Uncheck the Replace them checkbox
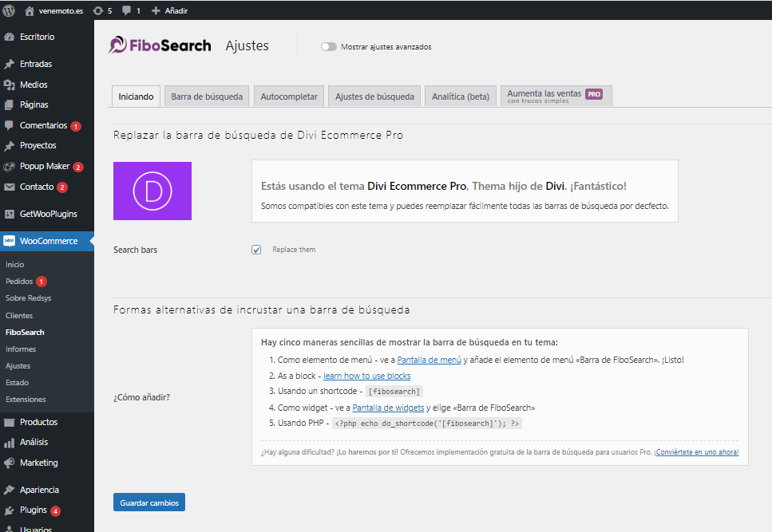 click(x=256, y=250)
